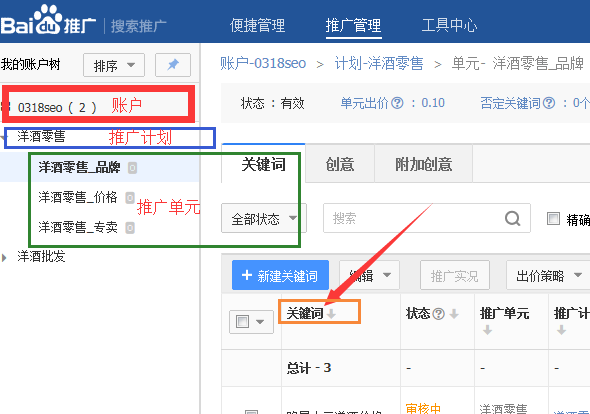The image size is (590, 414).
Task: Open the 编辑 dropdown button
Action: coord(369,275)
